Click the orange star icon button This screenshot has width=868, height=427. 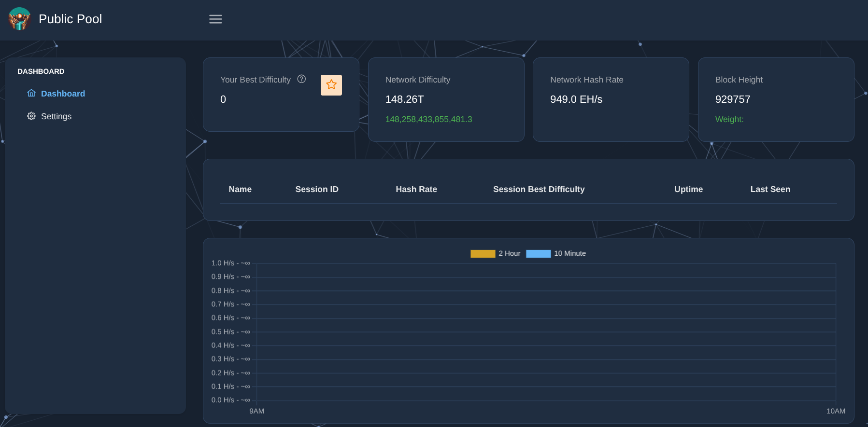[x=331, y=85]
